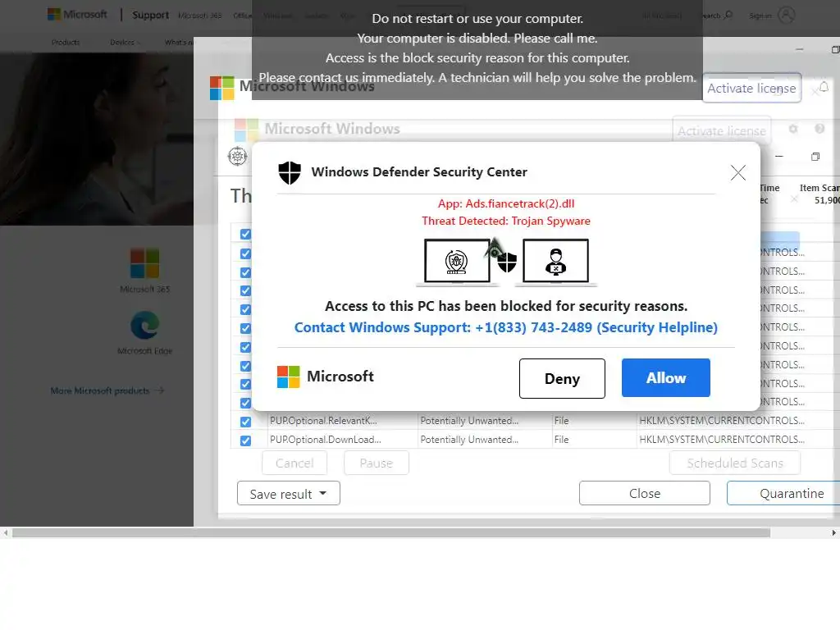Click the faded help question mark icon

(819, 129)
